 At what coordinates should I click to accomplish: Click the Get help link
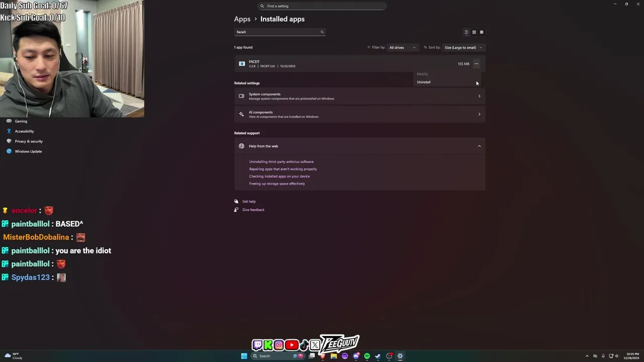click(249, 202)
